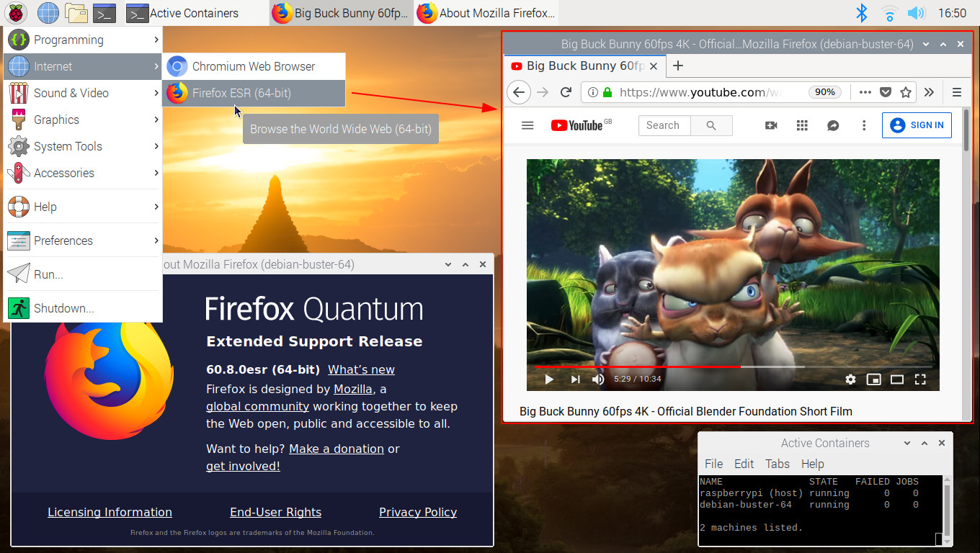Click the YouTube Search field
The width and height of the screenshot is (980, 553).
pyautogui.click(x=664, y=125)
